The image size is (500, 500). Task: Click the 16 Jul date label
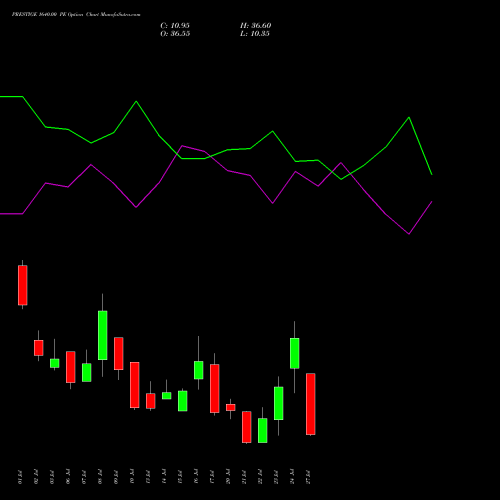click(196, 477)
